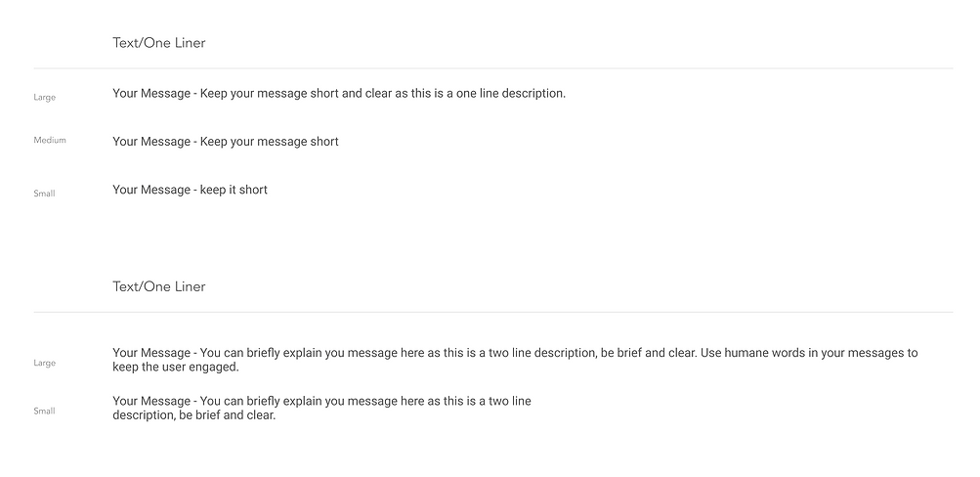The width and height of the screenshot is (980, 477).
Task: Click 'two line' in the small two-line message
Action: click(510, 402)
